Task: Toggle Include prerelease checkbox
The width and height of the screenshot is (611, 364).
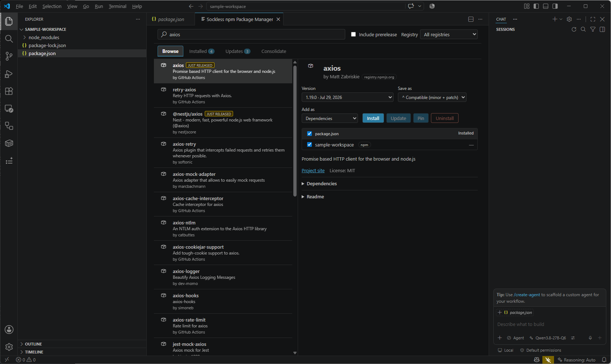Action: coord(353,34)
